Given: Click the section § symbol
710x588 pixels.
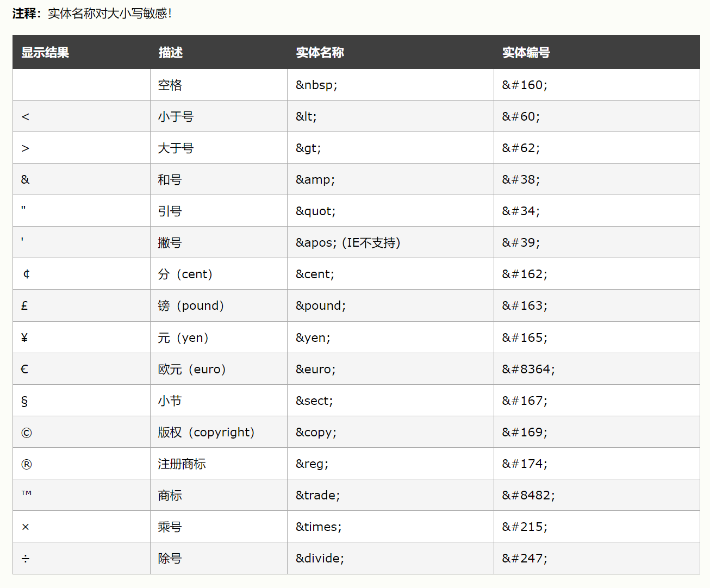Looking at the screenshot, I should point(24,401).
